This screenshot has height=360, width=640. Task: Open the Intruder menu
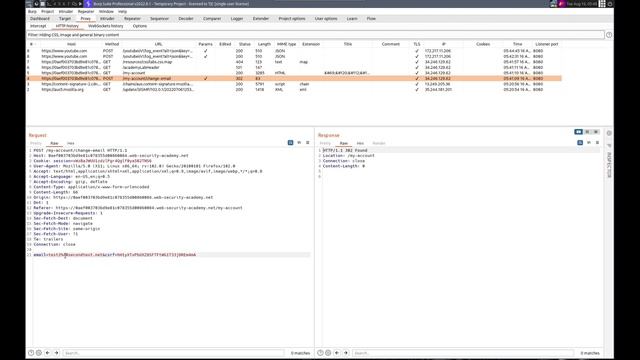pyautogui.click(x=66, y=11)
